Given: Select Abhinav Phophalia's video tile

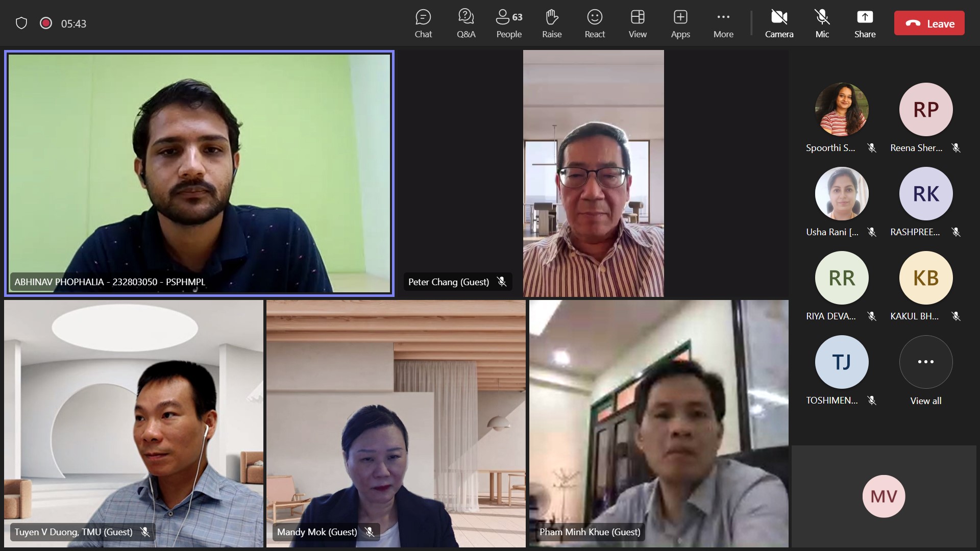Looking at the screenshot, I should 199,173.
